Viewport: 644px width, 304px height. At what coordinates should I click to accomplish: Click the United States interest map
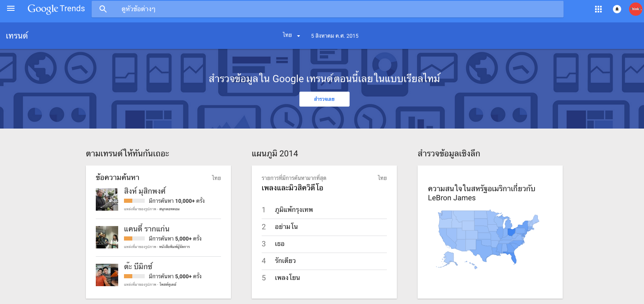488,239
